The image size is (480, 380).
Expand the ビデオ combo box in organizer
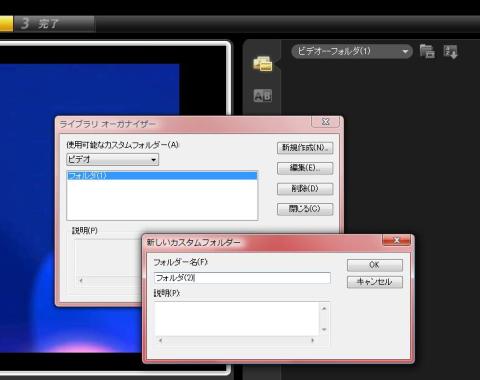[113, 159]
